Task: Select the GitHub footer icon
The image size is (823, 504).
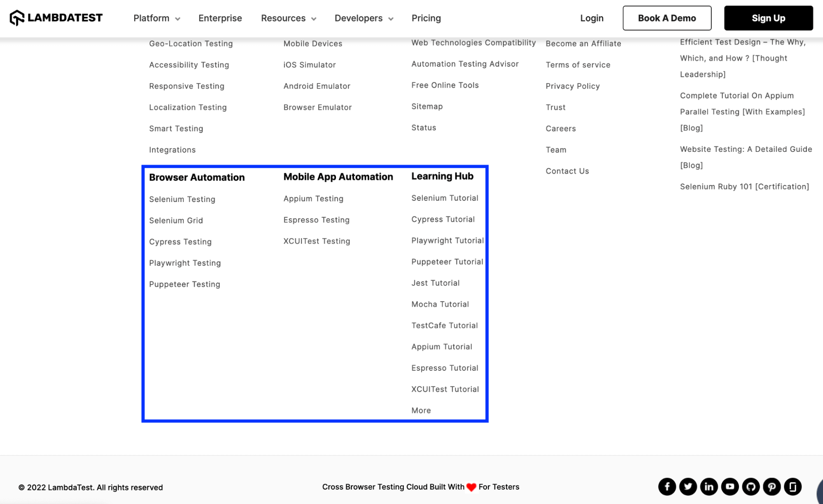Action: pos(751,486)
